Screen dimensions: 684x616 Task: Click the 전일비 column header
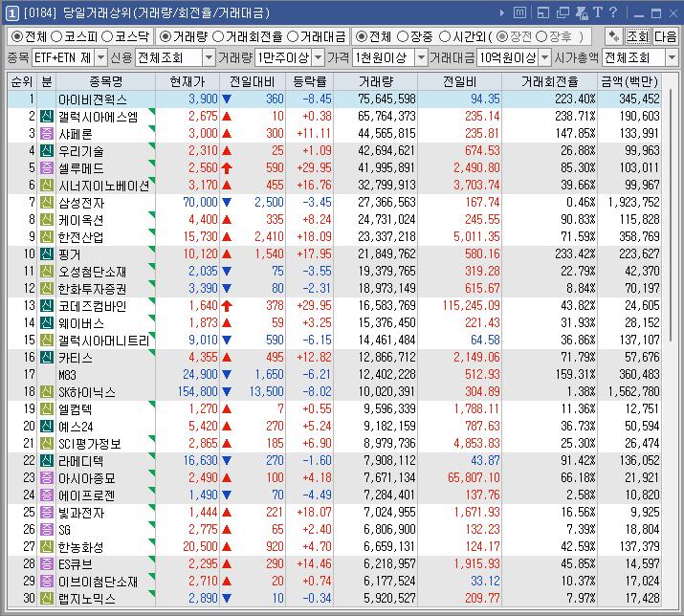(x=460, y=81)
